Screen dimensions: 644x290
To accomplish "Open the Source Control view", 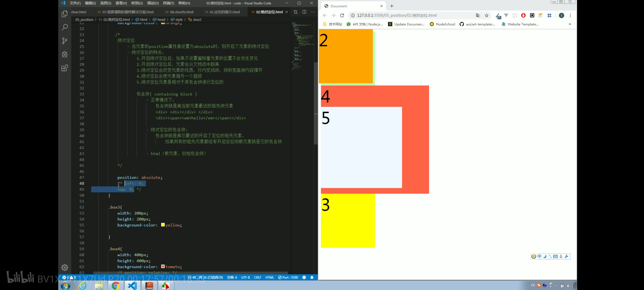I will click(65, 41).
